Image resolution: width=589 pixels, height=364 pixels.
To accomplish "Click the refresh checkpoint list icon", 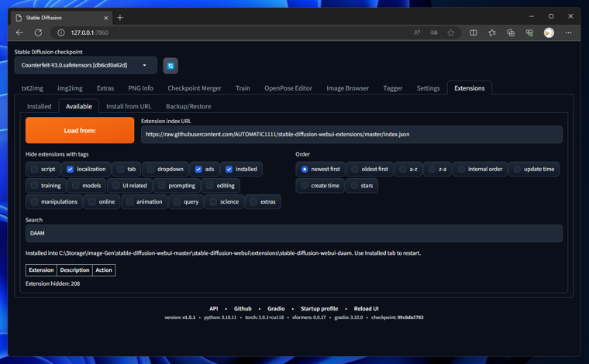I will point(170,66).
